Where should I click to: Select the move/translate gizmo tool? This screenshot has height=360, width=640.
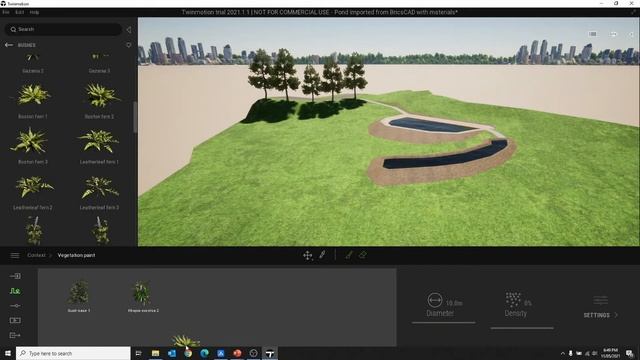pyautogui.click(x=307, y=256)
